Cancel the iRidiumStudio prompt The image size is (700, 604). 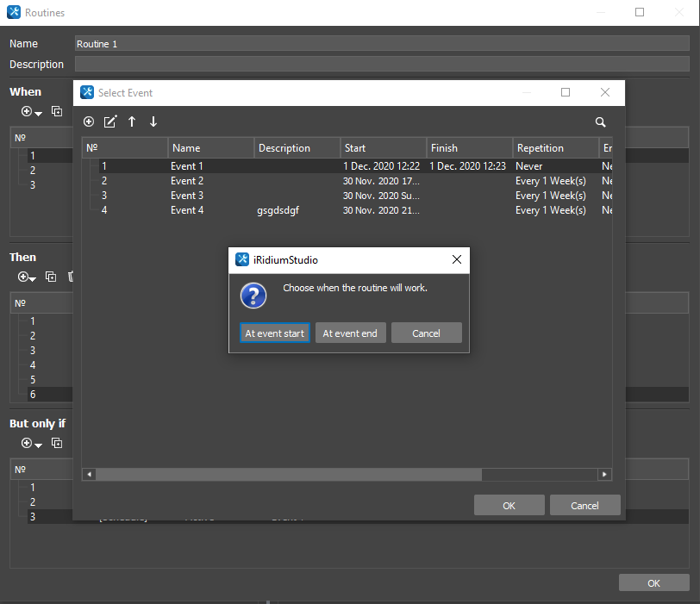click(x=426, y=333)
